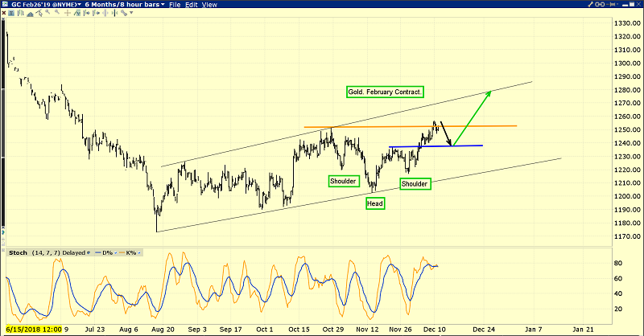Click the second magnifier zoom icon
The height and width of the screenshot is (336, 644).
click(x=57, y=12)
